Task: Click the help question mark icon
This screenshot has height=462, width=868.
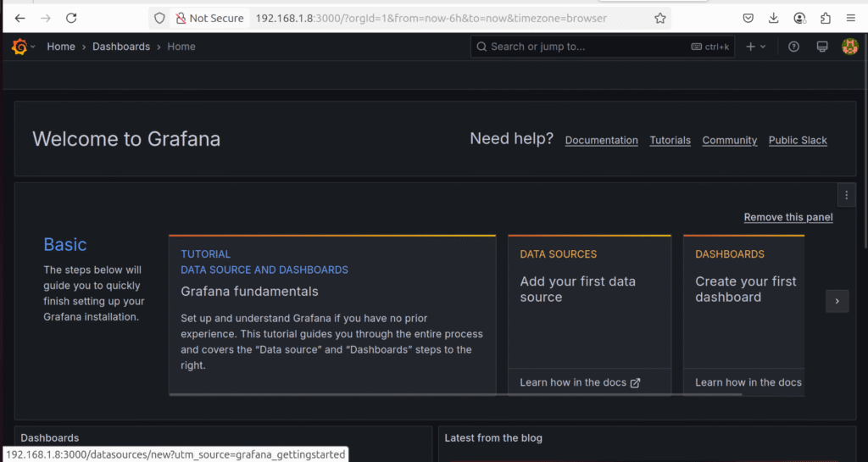Action: (x=793, y=47)
